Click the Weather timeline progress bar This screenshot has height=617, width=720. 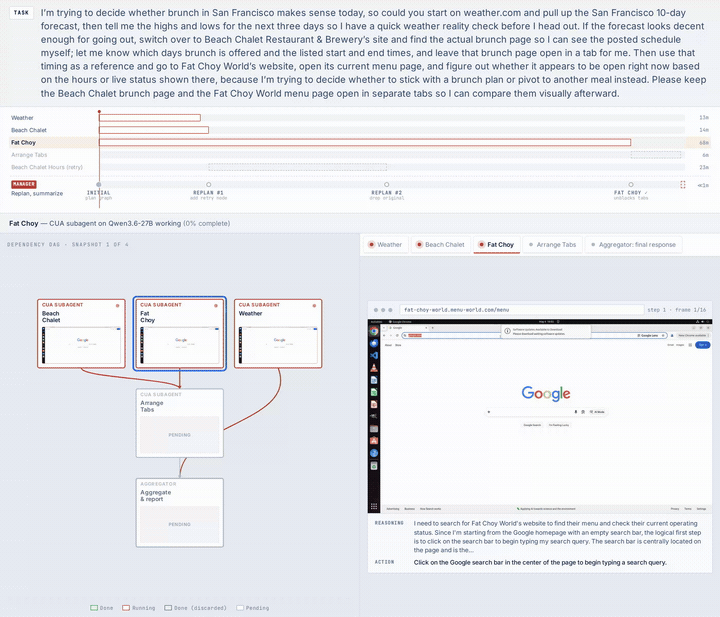pos(150,118)
